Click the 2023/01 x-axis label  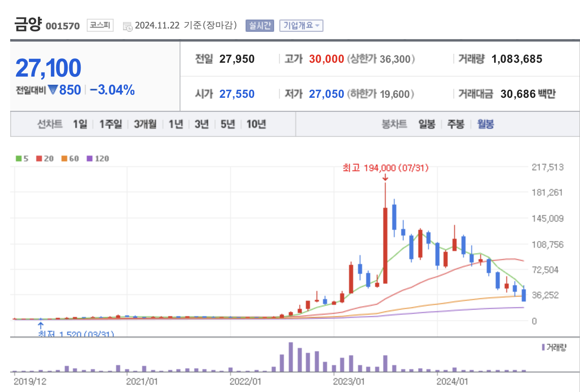point(349,382)
